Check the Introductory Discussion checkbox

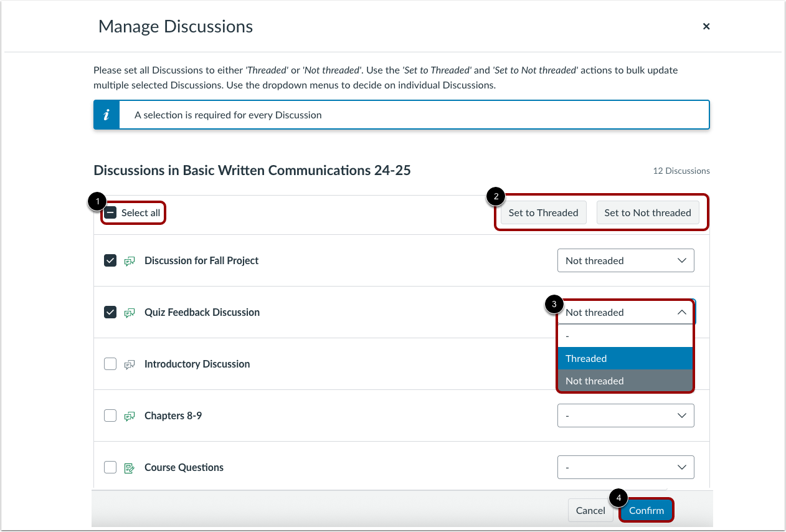pyautogui.click(x=110, y=364)
